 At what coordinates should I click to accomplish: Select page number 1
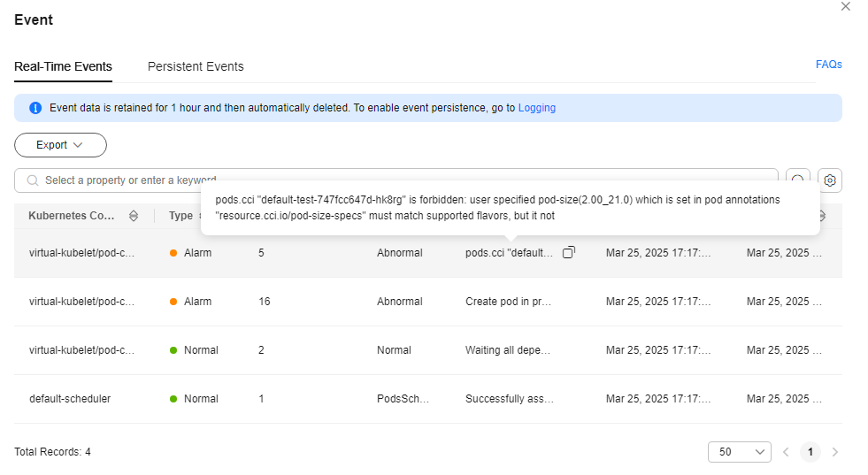pyautogui.click(x=810, y=452)
